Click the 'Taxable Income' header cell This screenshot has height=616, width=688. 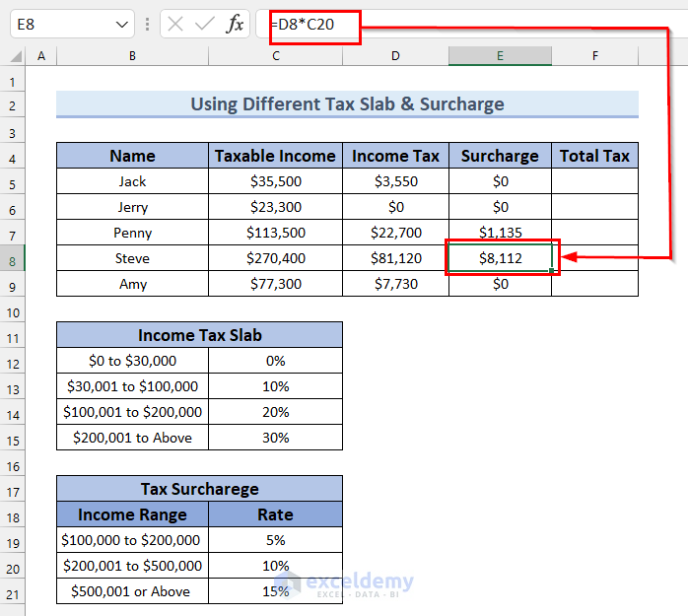click(276, 156)
